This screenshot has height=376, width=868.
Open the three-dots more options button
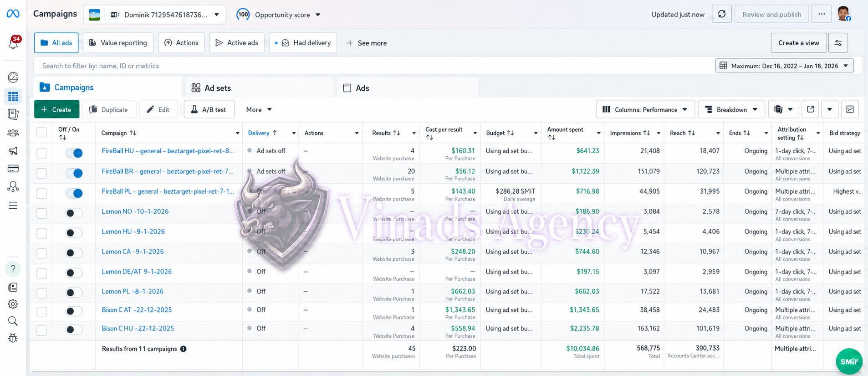(822, 14)
